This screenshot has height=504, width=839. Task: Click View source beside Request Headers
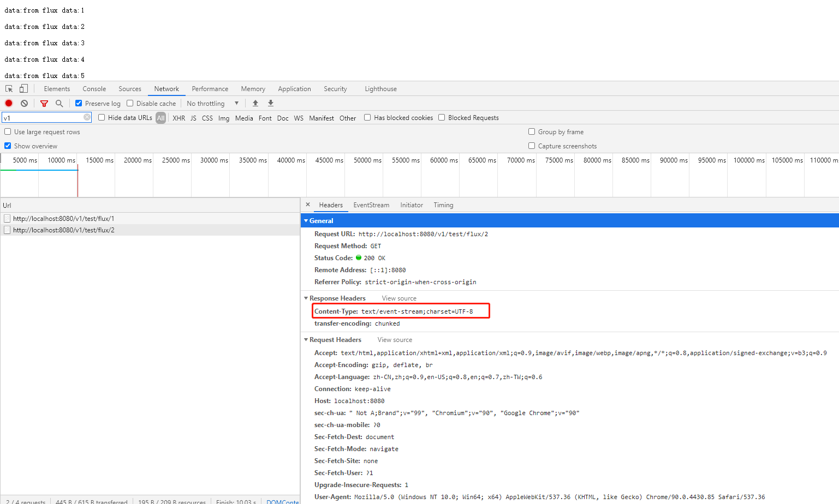tap(395, 340)
